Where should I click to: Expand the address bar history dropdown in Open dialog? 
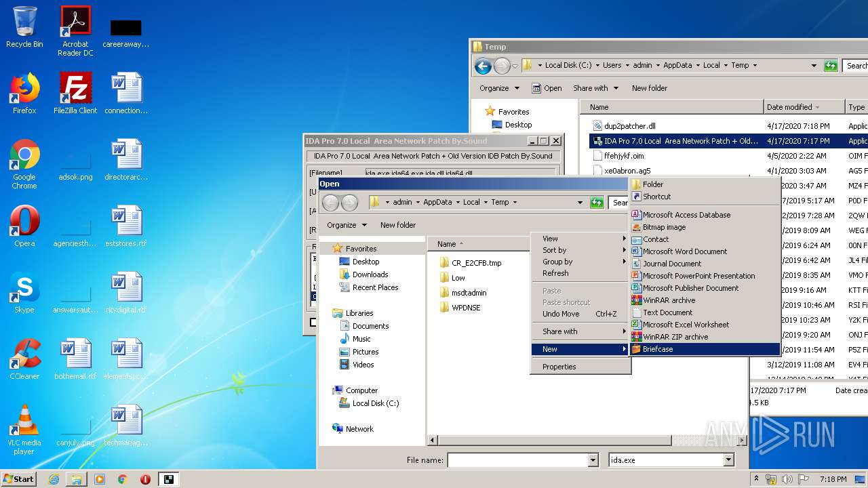click(x=580, y=202)
